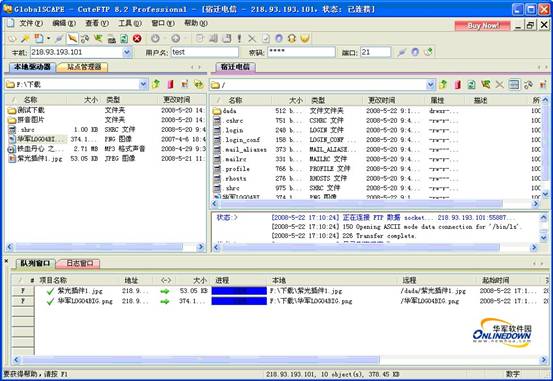Select the 队列窗口 tab
Image resolution: width=553 pixels, height=381 pixels.
(x=35, y=263)
